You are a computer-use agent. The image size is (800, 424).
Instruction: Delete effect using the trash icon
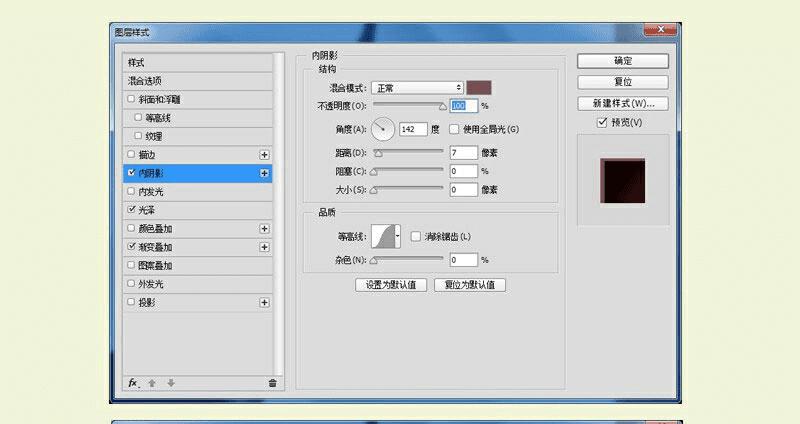pyautogui.click(x=272, y=383)
